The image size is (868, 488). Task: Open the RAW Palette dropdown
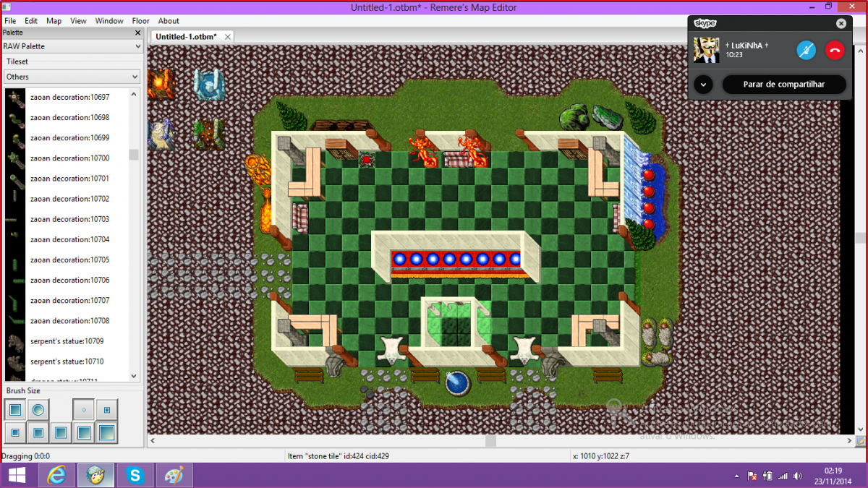[x=72, y=46]
